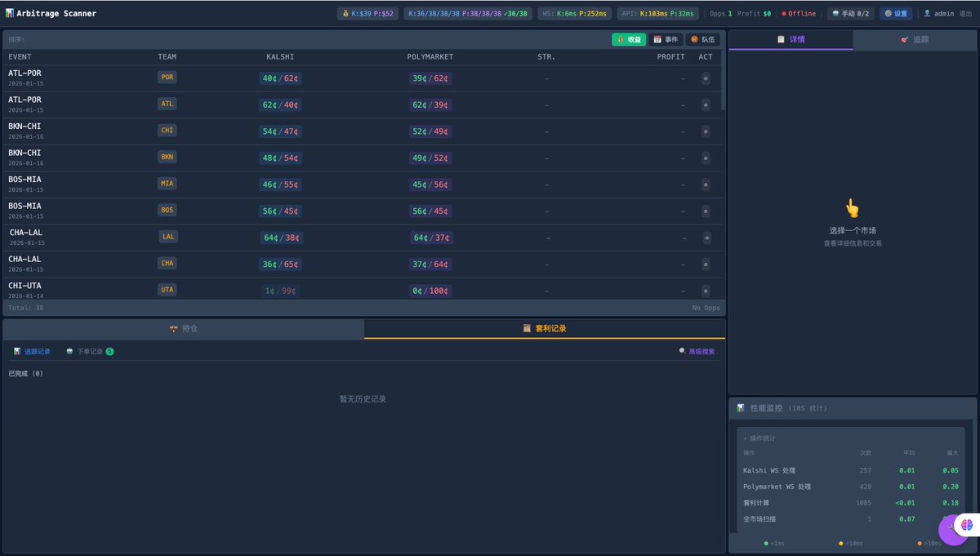Viewport: 980px width, 556px height.
Task: Click the Profit $0 counter
Action: pyautogui.click(x=755, y=13)
